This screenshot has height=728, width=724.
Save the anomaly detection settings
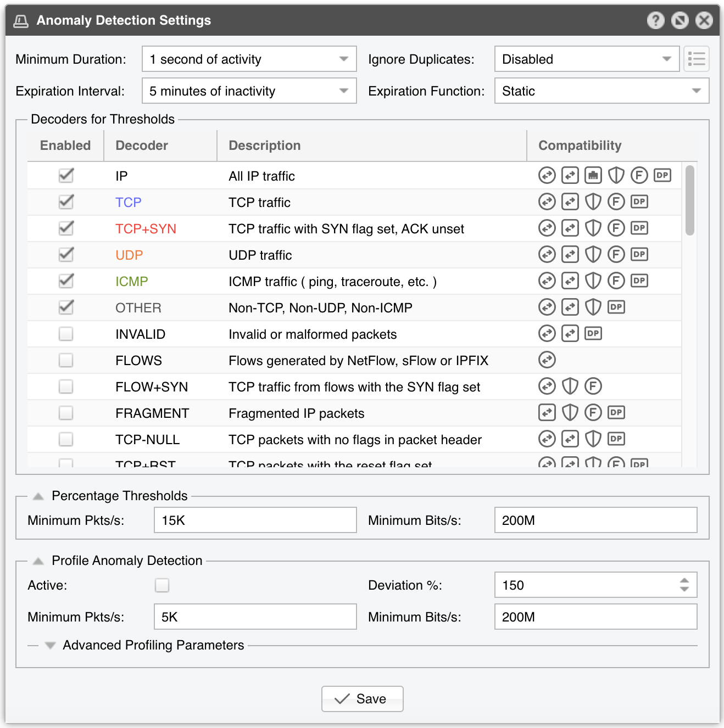(x=363, y=699)
